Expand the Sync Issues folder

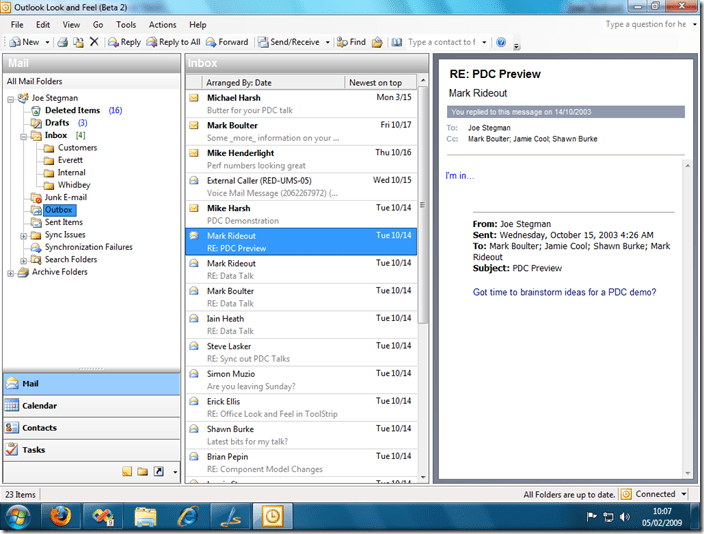23,235
